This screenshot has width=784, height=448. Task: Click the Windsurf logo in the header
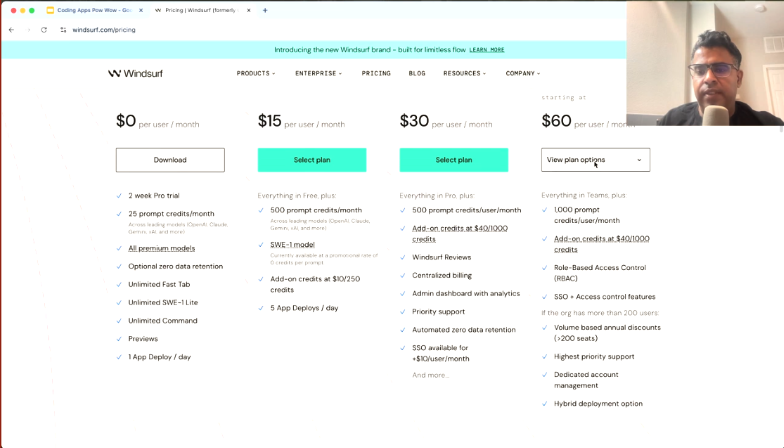(136, 74)
